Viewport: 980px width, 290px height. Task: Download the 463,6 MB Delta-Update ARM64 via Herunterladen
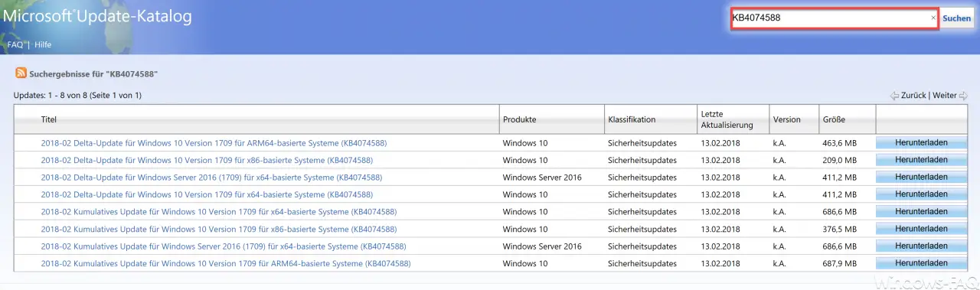click(921, 142)
